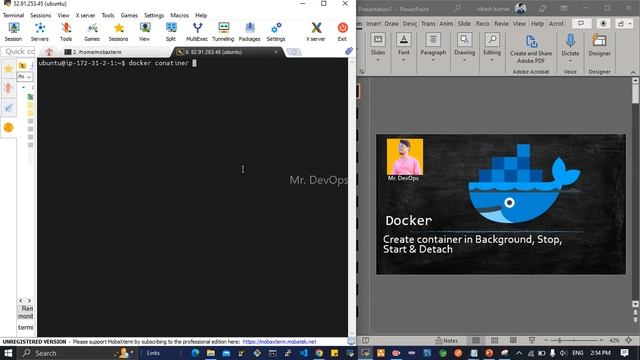The width and height of the screenshot is (640, 360).
Task: Open the Settings gears toolbar icon
Action: point(276,32)
